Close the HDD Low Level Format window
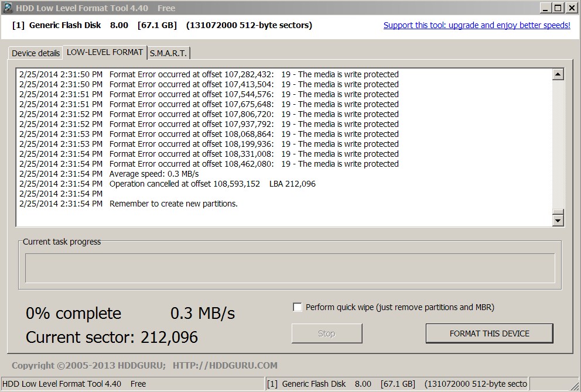This screenshot has width=581, height=392. point(572,8)
